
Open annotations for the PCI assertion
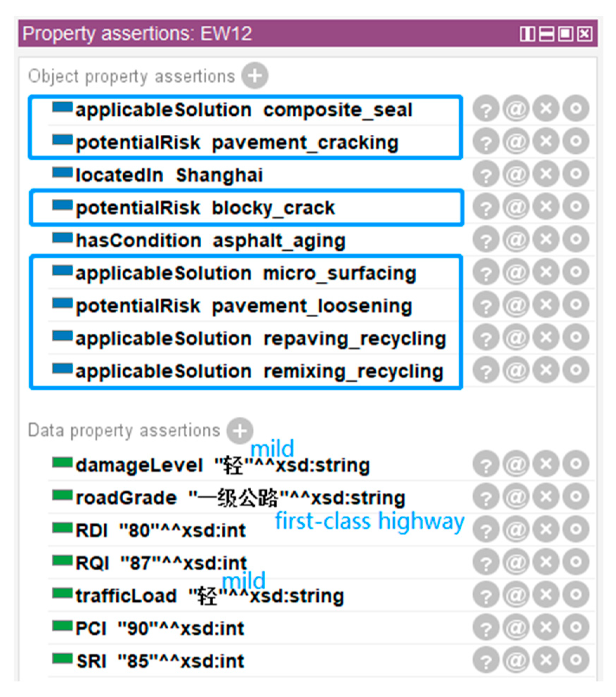point(516,628)
